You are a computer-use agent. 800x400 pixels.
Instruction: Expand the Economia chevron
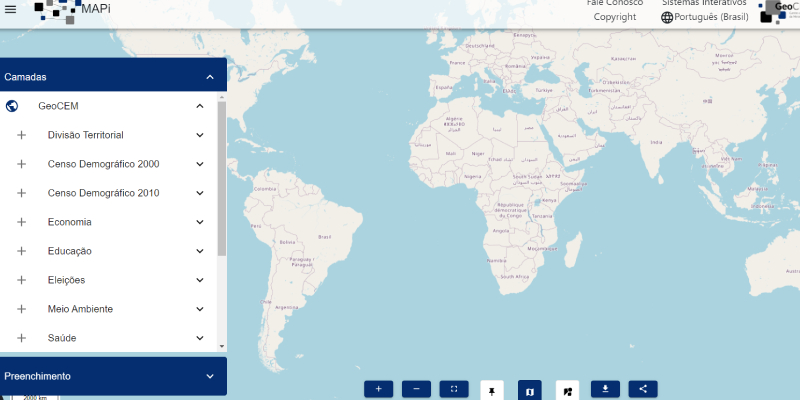[200, 222]
